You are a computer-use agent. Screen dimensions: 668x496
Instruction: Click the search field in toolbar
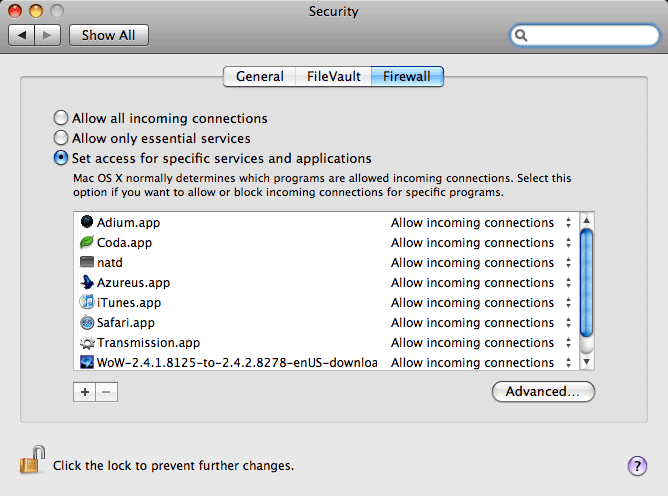pos(584,35)
